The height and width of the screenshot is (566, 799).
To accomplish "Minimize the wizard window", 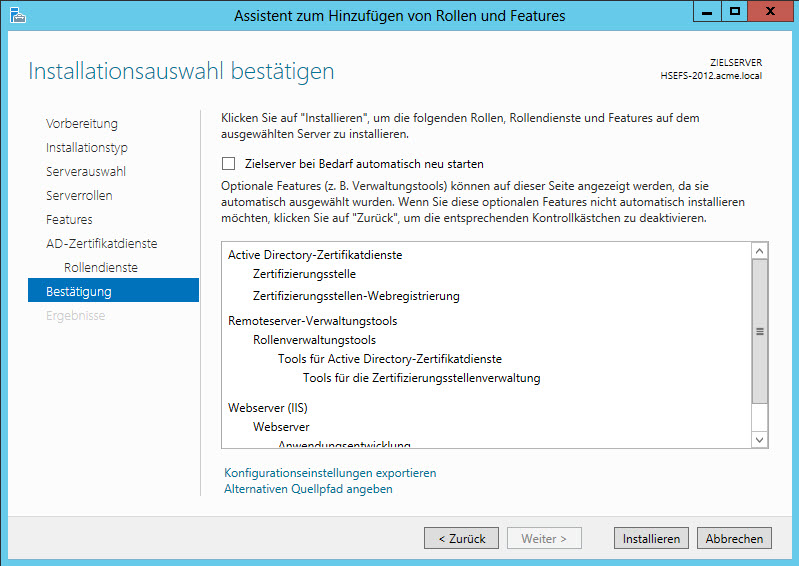I will pyautogui.click(x=707, y=12).
